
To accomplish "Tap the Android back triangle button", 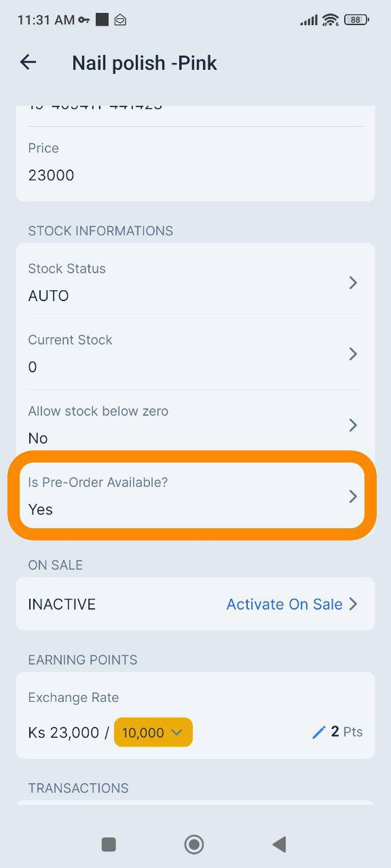I will tap(279, 844).
